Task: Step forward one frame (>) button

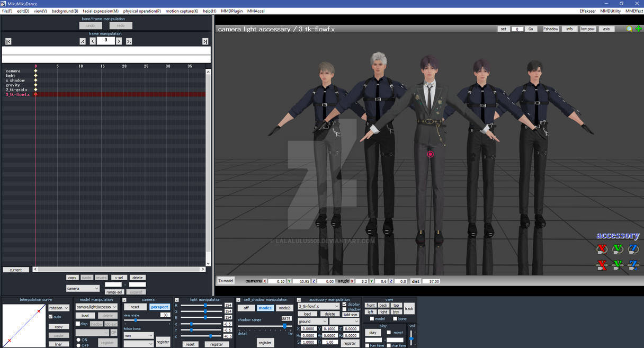Action: pos(119,41)
